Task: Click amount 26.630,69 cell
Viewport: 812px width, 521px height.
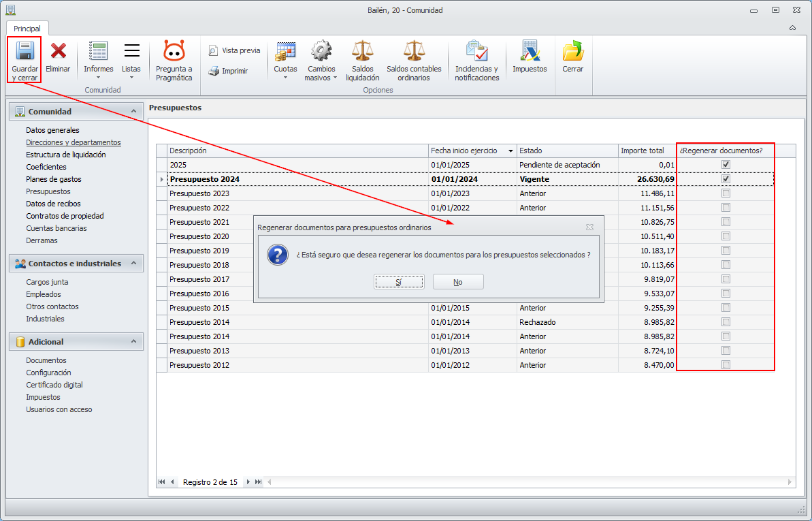Action: click(x=647, y=179)
